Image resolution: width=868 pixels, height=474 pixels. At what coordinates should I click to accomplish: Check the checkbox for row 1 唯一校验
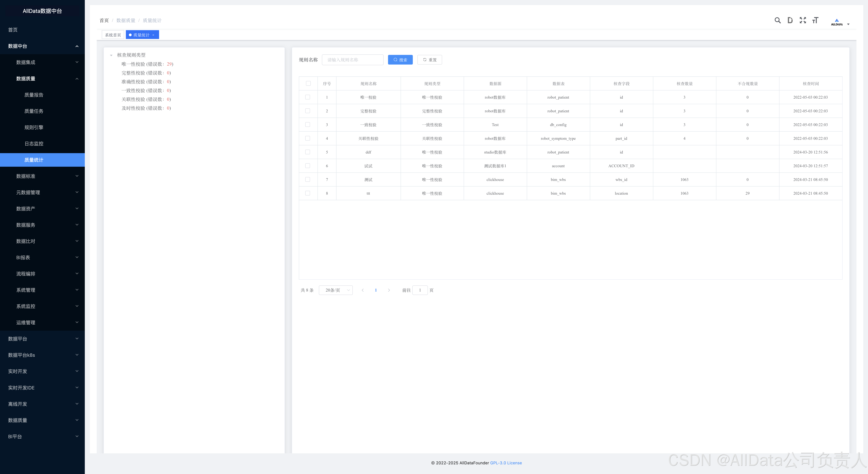[307, 97]
